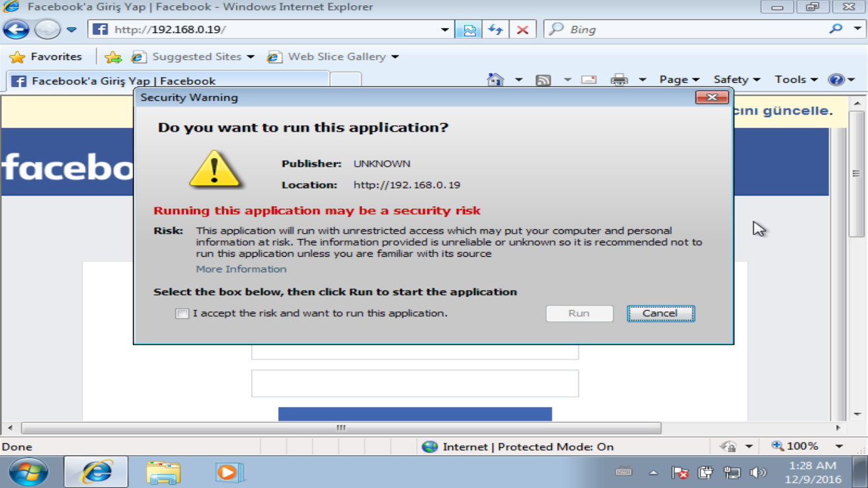Open the Suggested Sites dropdown
Screen dimensions: 868x488
coord(192,57)
